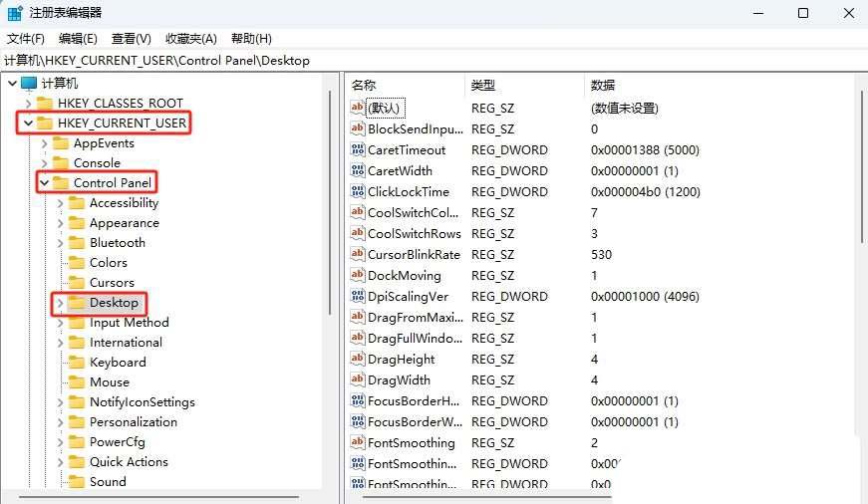Viewport: 868px width, 504px height.
Task: Click the 0x00001388 (5000) data cell
Action: coord(645,150)
